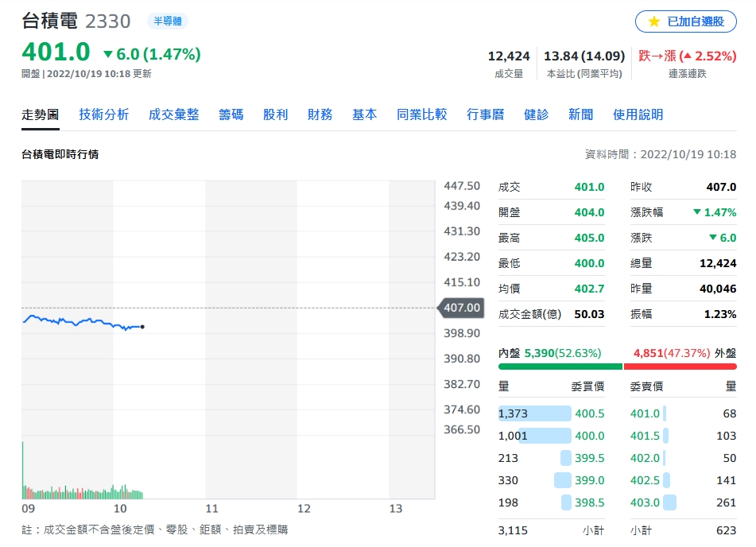Click the 6.0 (1.47%) change figure in header
The height and width of the screenshot is (547, 756).
pyautogui.click(x=153, y=54)
